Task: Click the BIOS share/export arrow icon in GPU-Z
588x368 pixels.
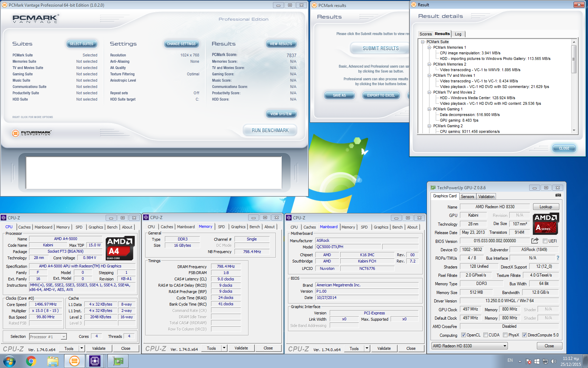Action: [535, 241]
